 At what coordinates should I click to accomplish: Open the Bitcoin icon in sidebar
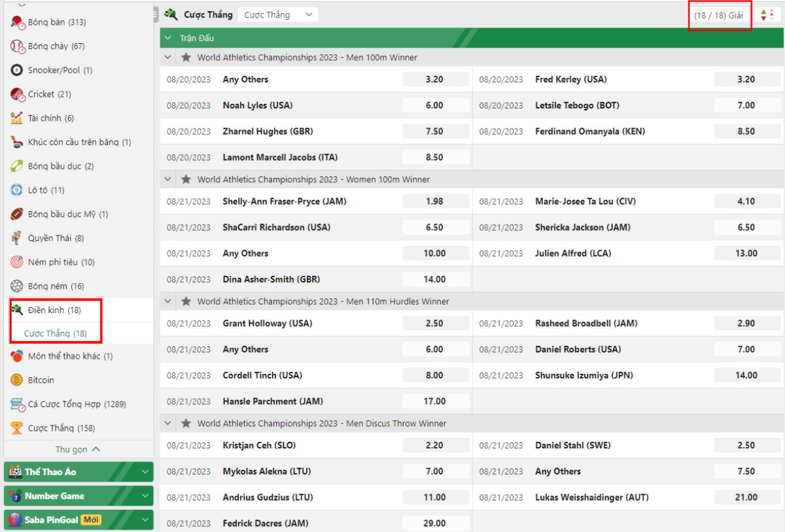pyautogui.click(x=17, y=380)
